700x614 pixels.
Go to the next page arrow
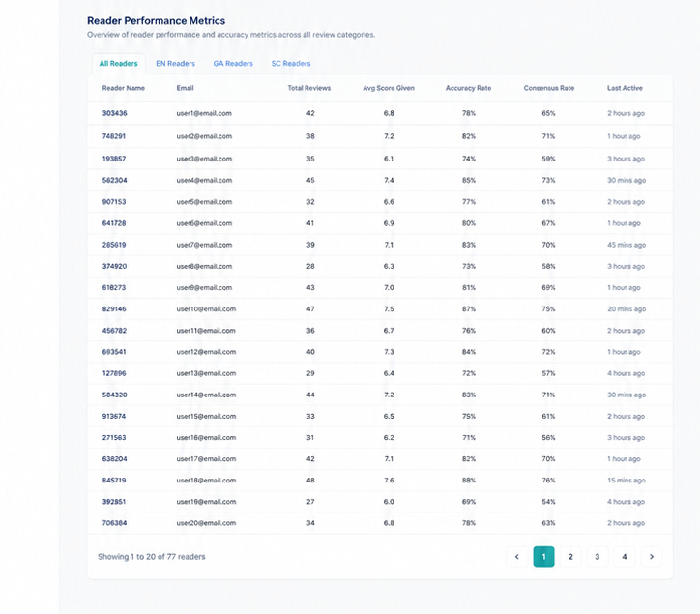(x=652, y=556)
